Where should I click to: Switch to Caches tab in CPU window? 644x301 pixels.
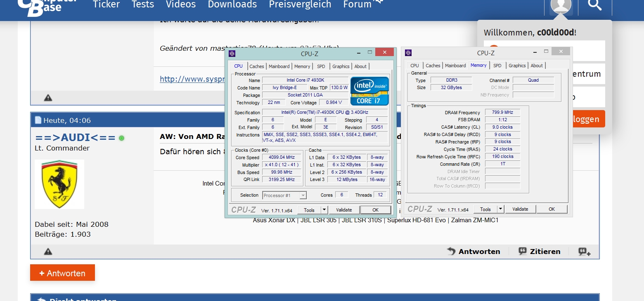257,66
